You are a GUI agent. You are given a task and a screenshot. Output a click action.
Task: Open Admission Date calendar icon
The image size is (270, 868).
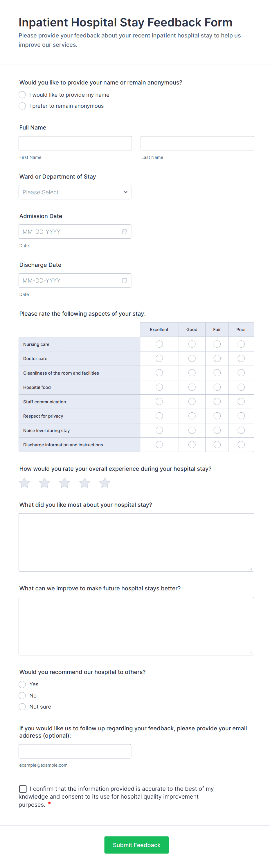pos(124,231)
